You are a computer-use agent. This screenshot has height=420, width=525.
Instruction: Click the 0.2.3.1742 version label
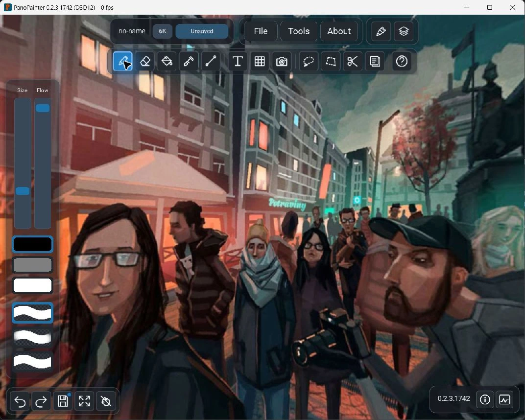pos(453,398)
